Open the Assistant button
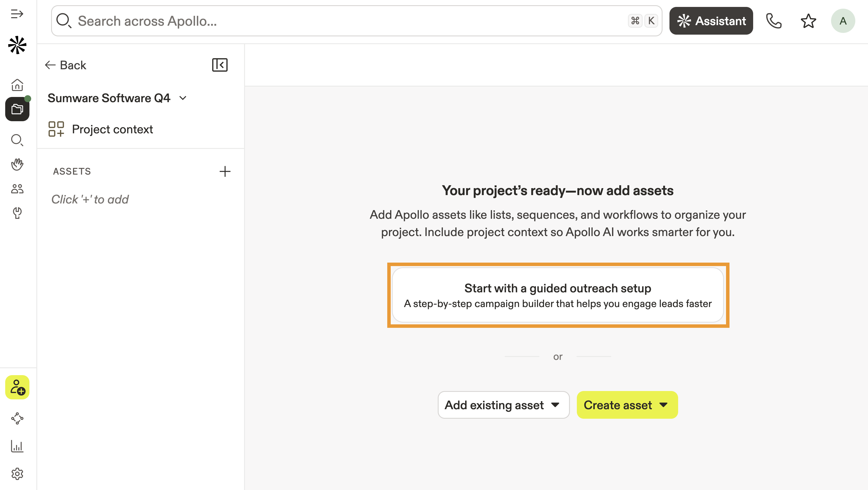The image size is (868, 490). [x=711, y=21]
